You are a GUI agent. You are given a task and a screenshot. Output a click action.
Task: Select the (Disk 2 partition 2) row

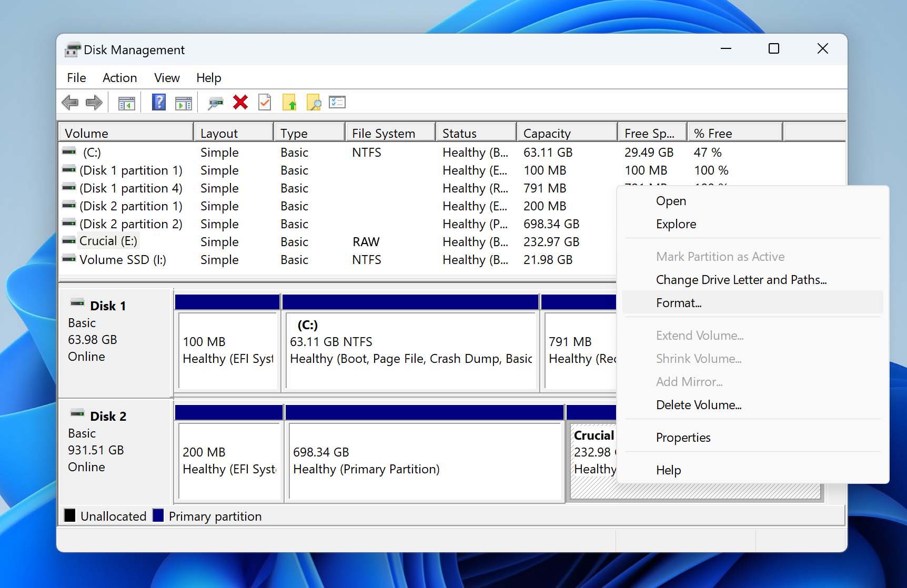(x=337, y=224)
